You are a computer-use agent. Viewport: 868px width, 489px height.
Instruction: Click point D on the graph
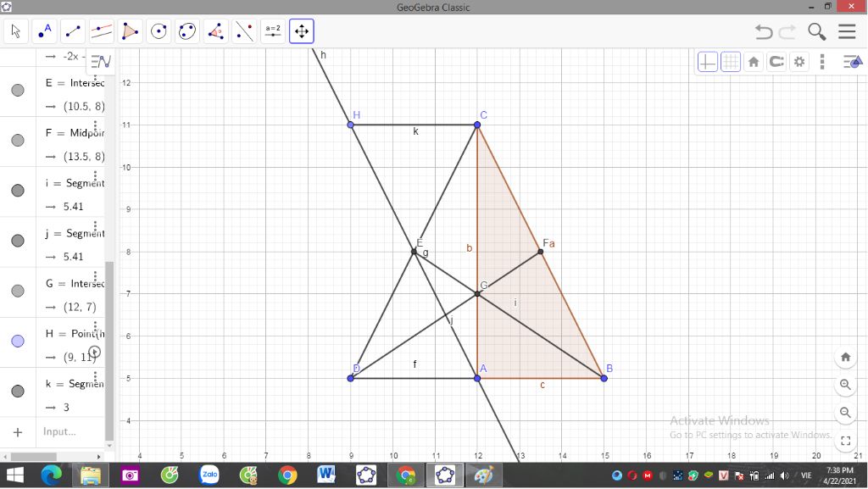coord(350,378)
